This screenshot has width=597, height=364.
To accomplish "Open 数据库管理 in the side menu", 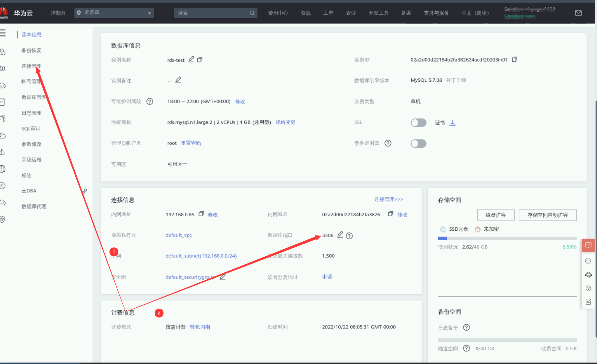I will [34, 97].
